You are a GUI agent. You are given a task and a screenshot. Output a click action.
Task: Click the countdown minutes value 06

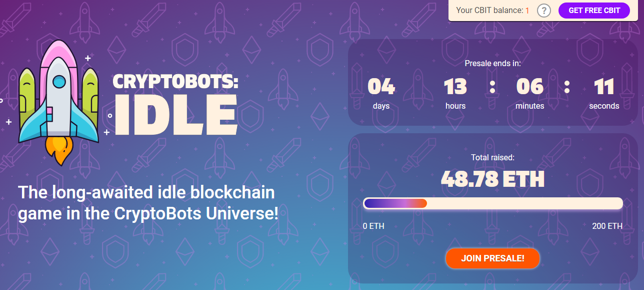[x=529, y=87]
